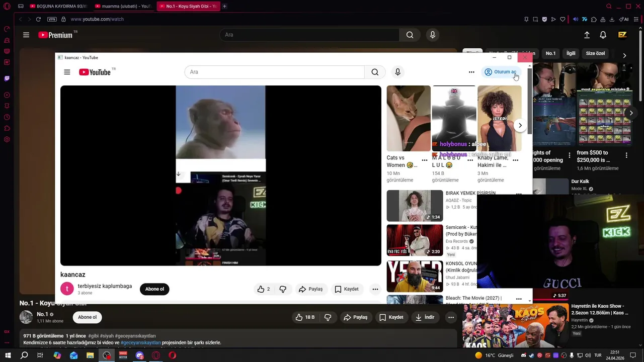Open YouTube notifications bell
The width and height of the screenshot is (644, 362).
coord(603,35)
